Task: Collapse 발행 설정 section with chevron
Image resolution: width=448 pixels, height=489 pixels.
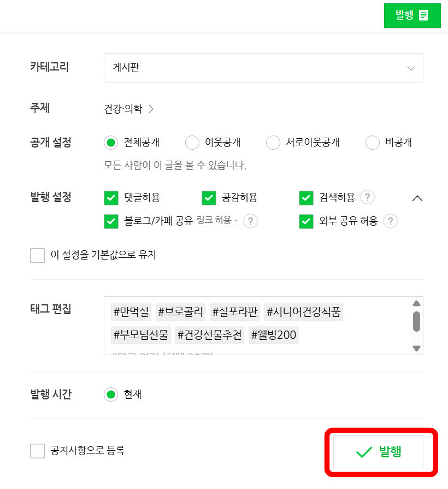Action: point(417,198)
